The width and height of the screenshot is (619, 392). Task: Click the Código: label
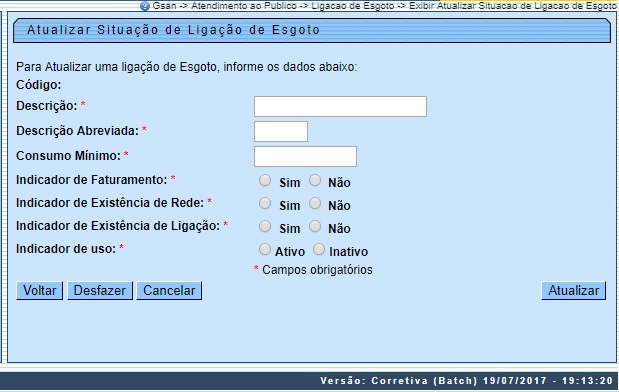click(x=39, y=85)
